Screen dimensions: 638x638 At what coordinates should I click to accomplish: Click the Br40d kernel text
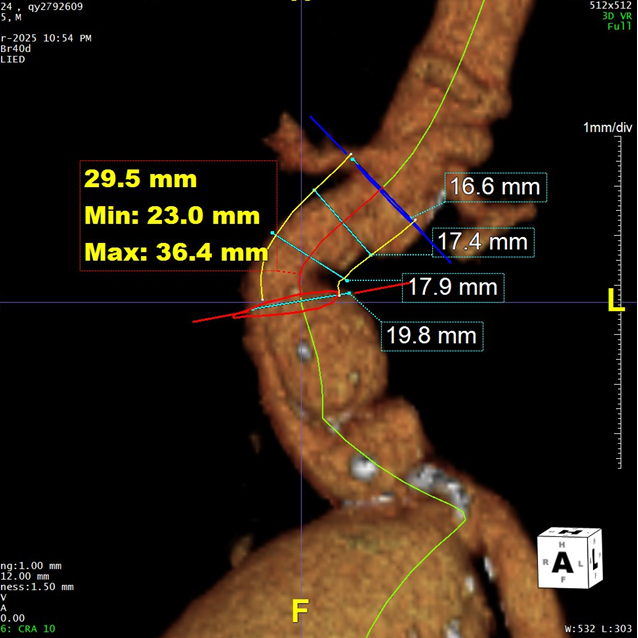point(15,49)
